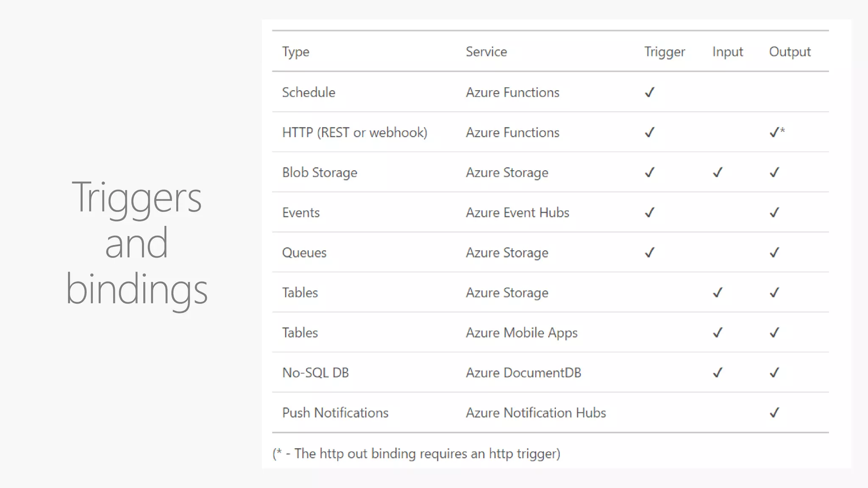This screenshot has height=488, width=868.
Task: Select the No-SQL DB type cell
Action: [315, 373]
